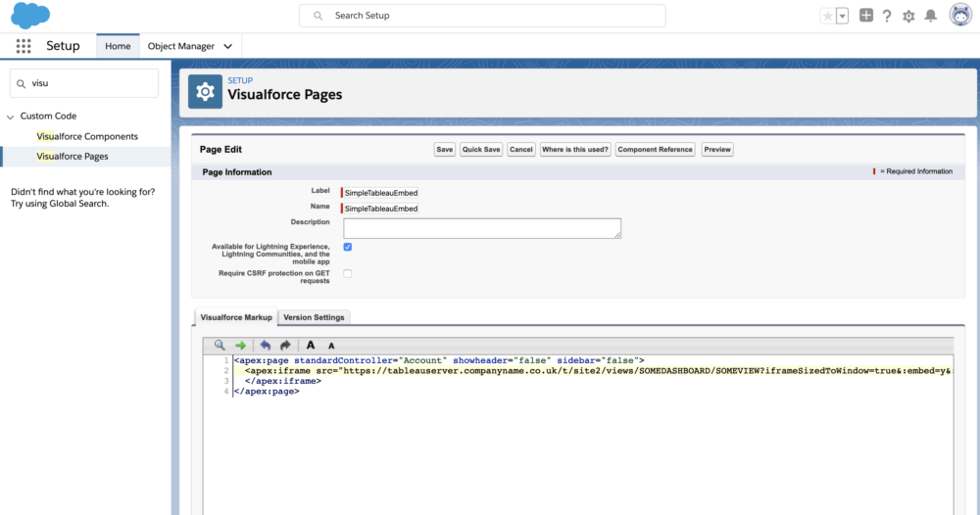This screenshot has height=515, width=980.
Task: Increase editor font size with large A
Action: [311, 345]
